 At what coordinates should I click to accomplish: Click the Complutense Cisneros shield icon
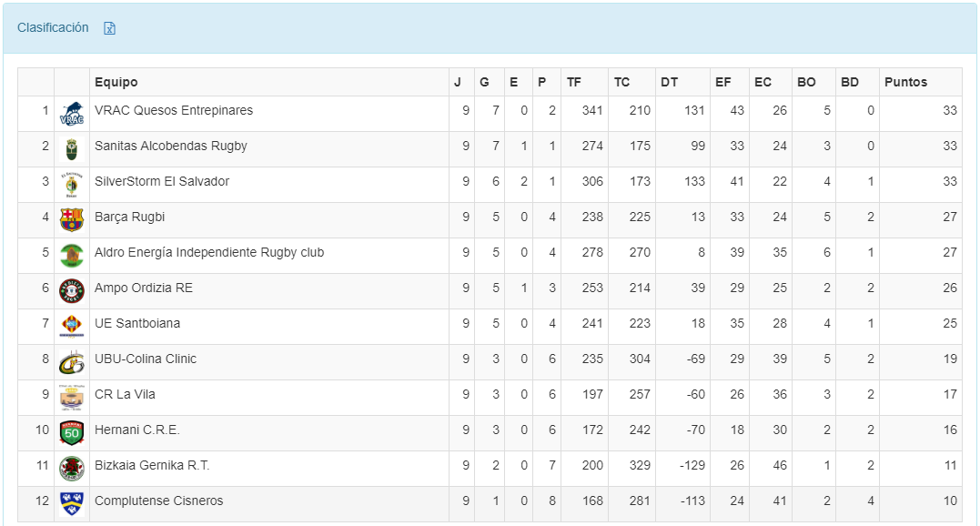click(71, 503)
